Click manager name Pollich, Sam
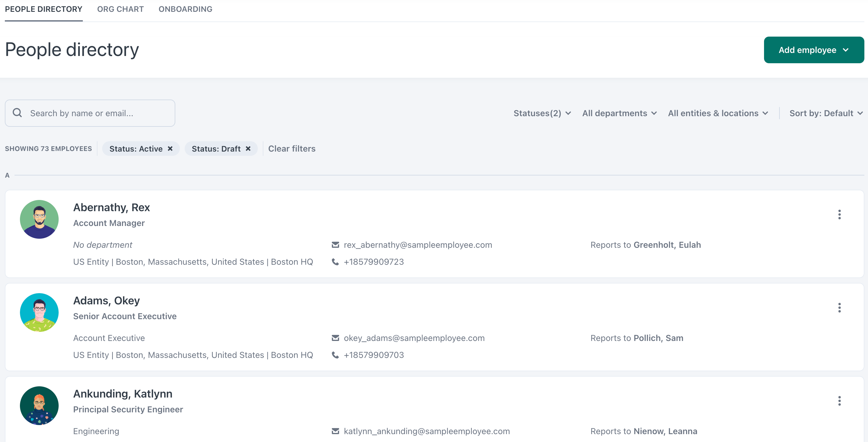This screenshot has width=868, height=442. 658,338
